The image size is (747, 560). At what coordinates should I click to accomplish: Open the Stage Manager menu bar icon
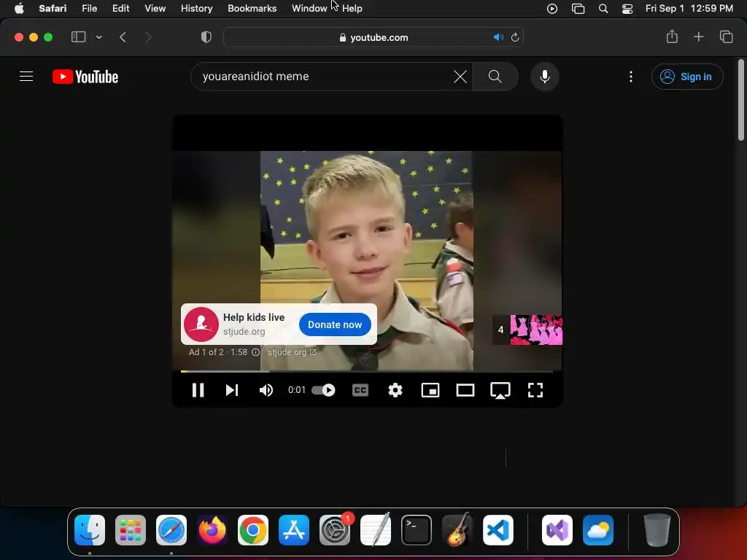pyautogui.click(x=578, y=9)
